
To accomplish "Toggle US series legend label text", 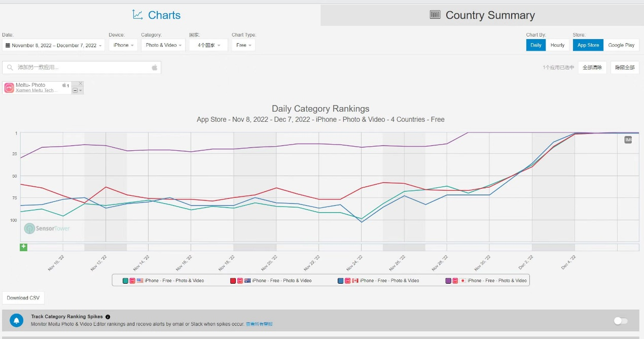I will click(x=174, y=281).
